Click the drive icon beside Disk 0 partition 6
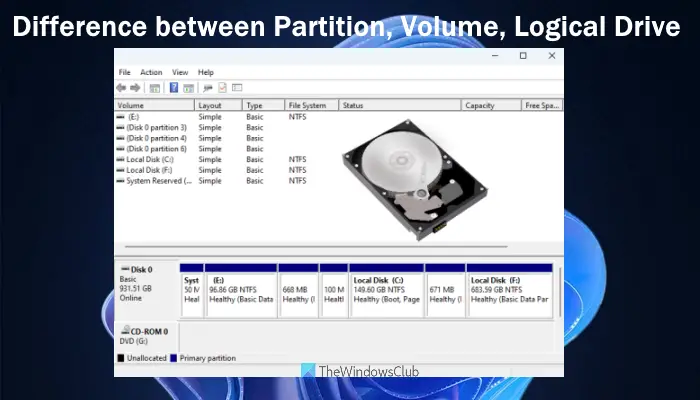 pyautogui.click(x=120, y=149)
